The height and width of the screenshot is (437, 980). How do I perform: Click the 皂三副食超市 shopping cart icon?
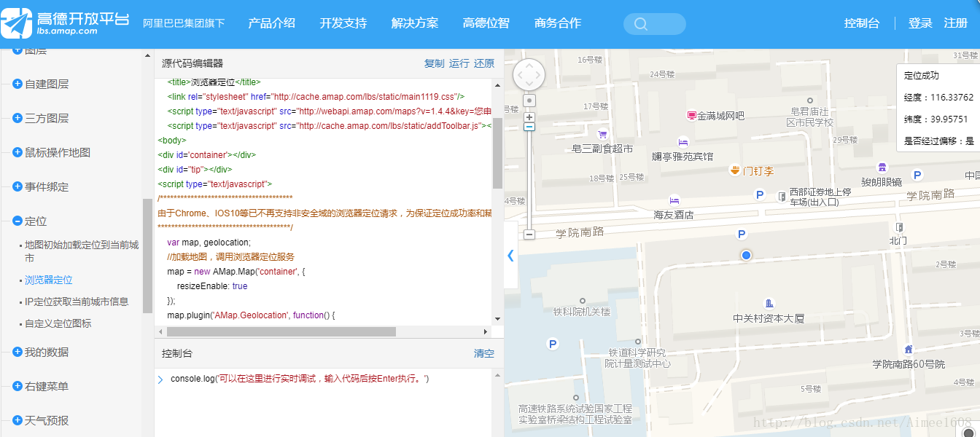point(602,135)
